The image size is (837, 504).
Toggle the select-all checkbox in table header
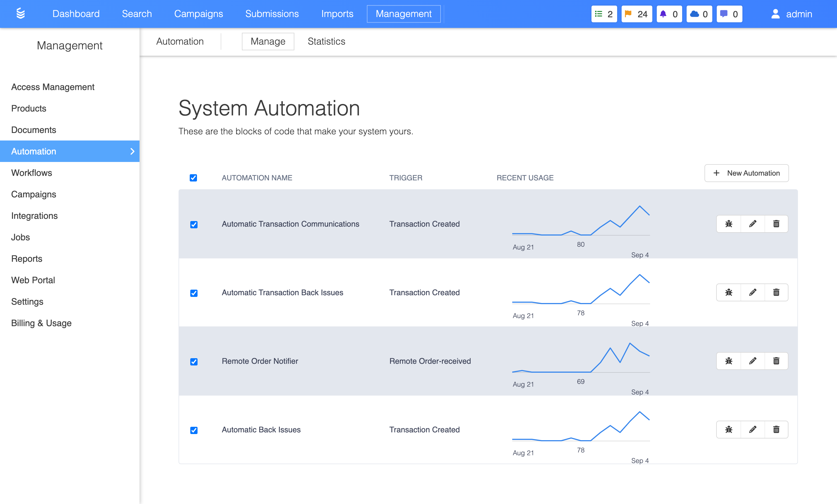click(193, 178)
